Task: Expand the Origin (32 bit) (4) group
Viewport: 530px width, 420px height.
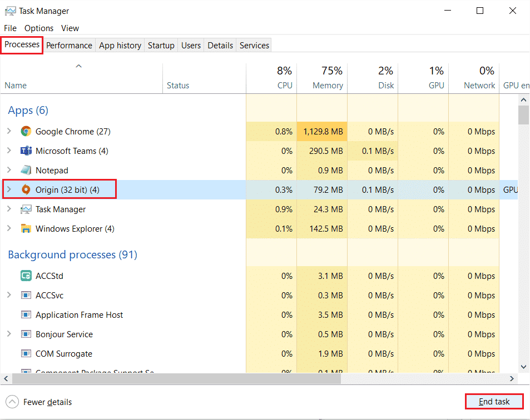Action: click(x=9, y=190)
